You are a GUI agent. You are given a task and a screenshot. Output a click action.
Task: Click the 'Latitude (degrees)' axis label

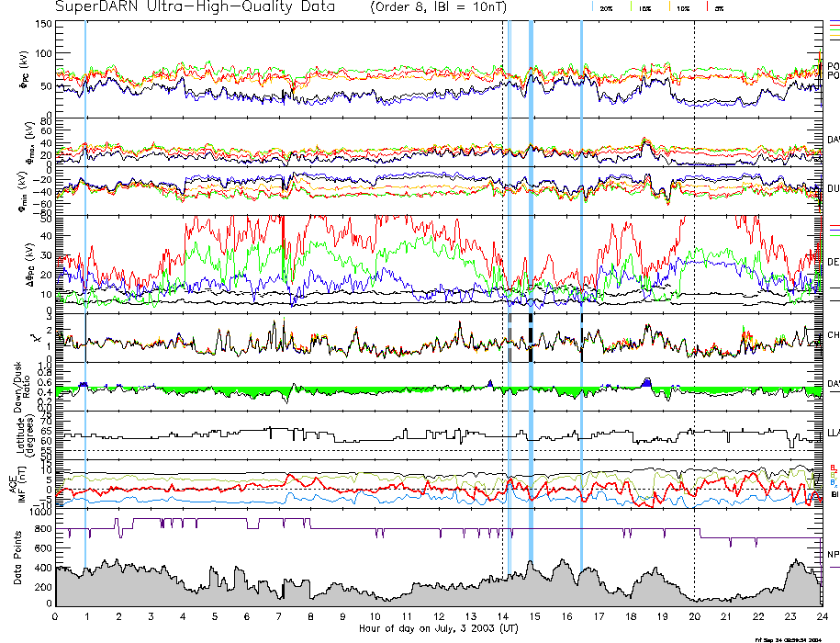click(25, 435)
